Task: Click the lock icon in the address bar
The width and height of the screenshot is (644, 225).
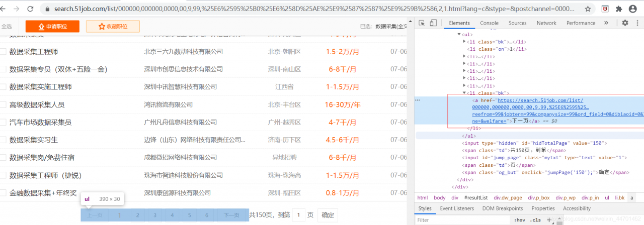Action: click(x=48, y=9)
